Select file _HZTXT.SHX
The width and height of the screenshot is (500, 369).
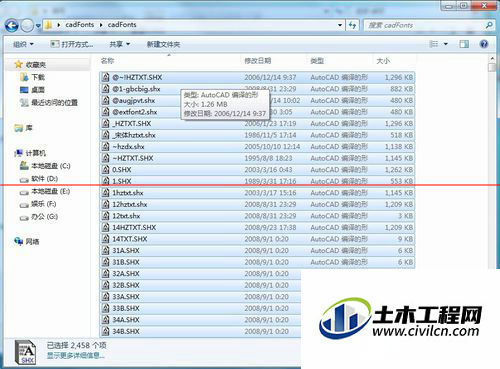(x=257, y=124)
